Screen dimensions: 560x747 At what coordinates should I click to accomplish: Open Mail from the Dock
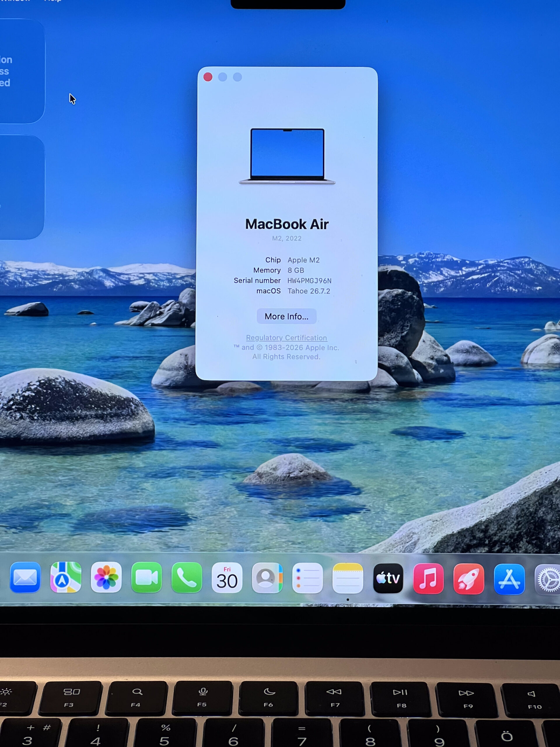pos(25,577)
